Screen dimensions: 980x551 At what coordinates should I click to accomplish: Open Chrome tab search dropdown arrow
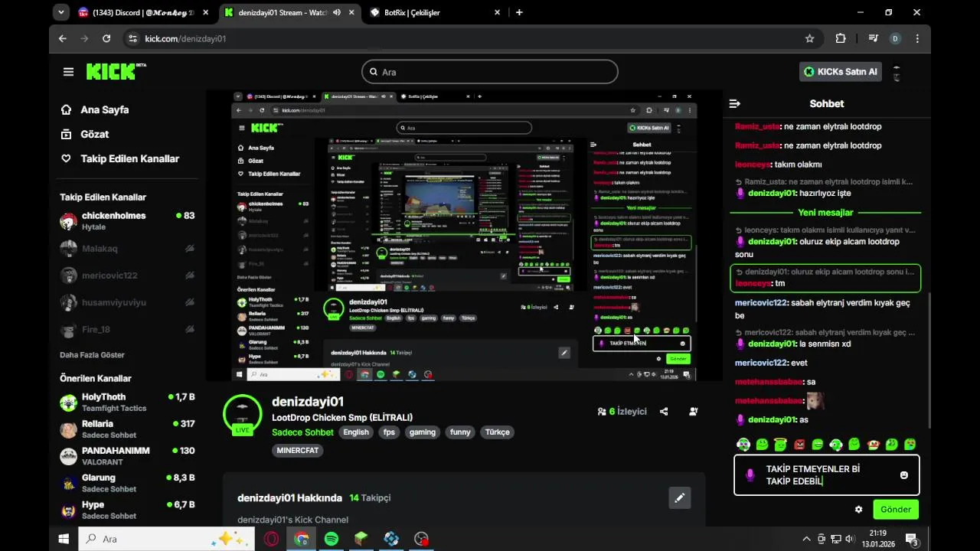[x=61, y=12]
